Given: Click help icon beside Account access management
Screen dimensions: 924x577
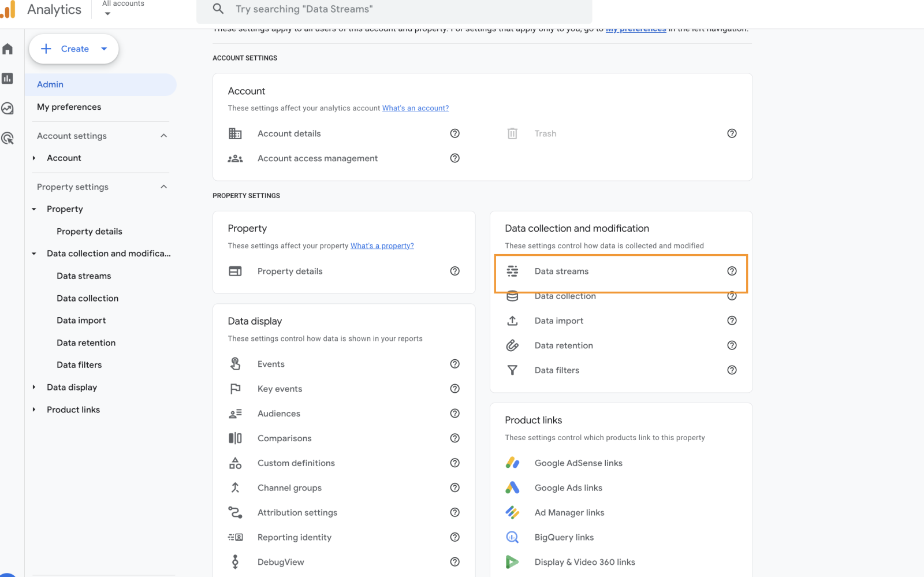Looking at the screenshot, I should click(x=455, y=158).
